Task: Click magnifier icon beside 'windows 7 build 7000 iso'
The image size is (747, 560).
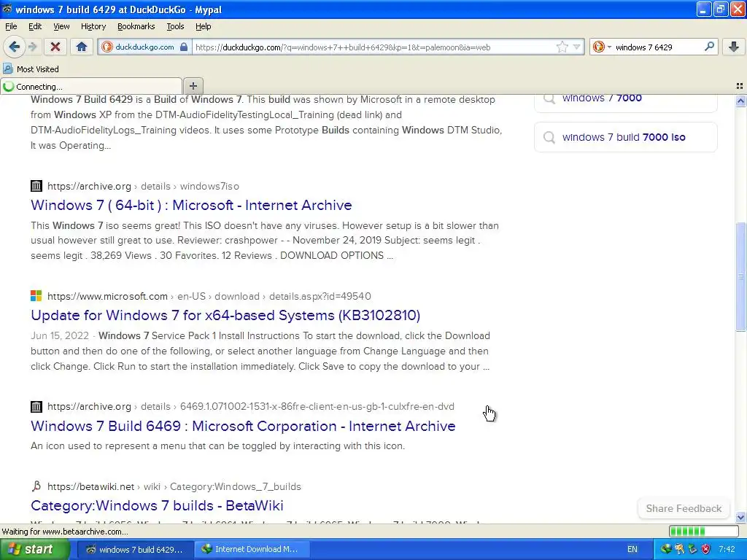Action: 549,137
